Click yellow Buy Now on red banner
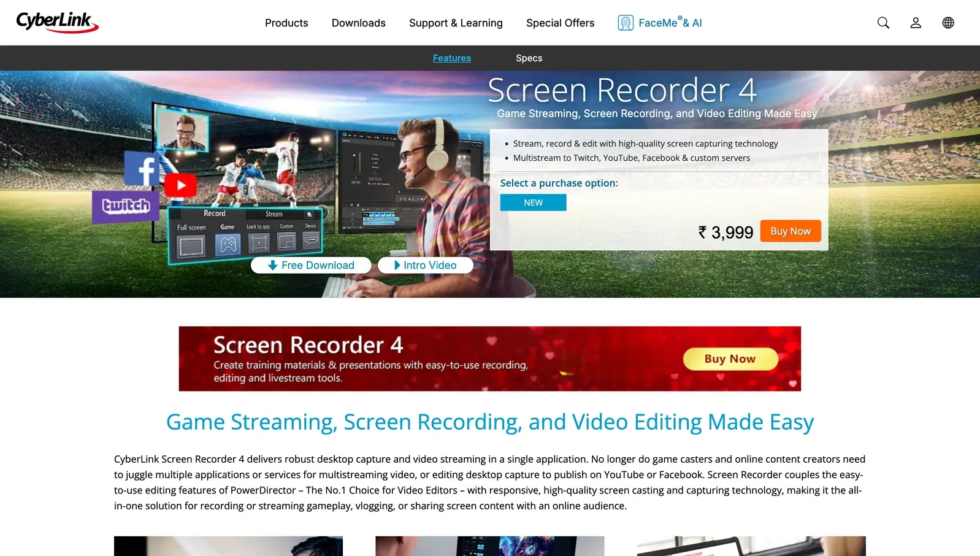 click(730, 359)
